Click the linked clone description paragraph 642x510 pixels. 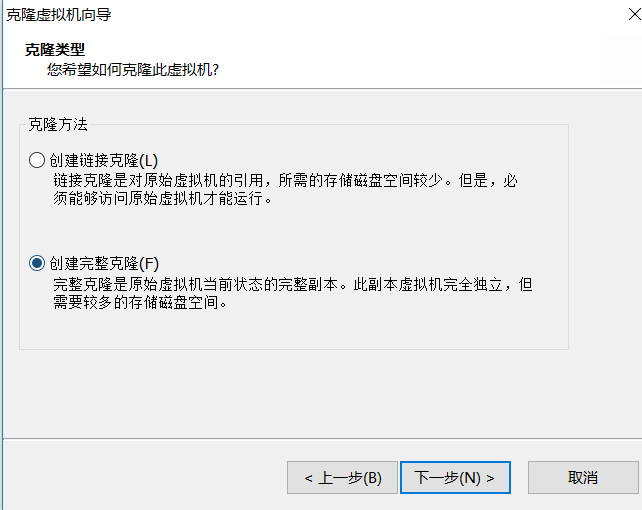pos(285,189)
